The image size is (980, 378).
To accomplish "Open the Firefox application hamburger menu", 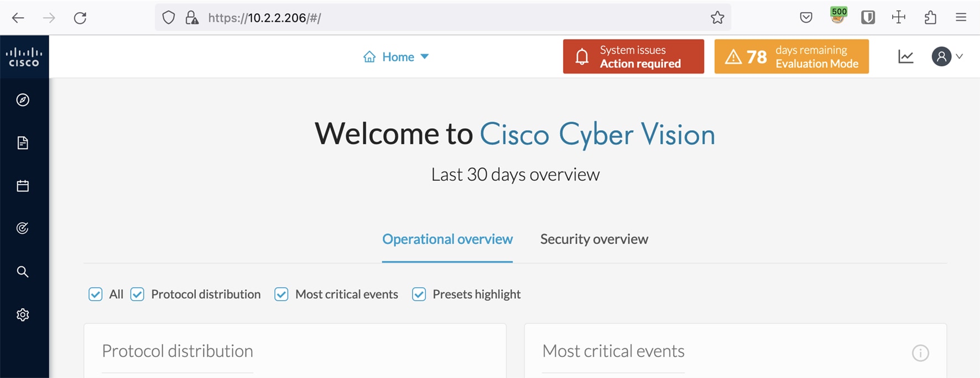I will pyautogui.click(x=961, y=18).
